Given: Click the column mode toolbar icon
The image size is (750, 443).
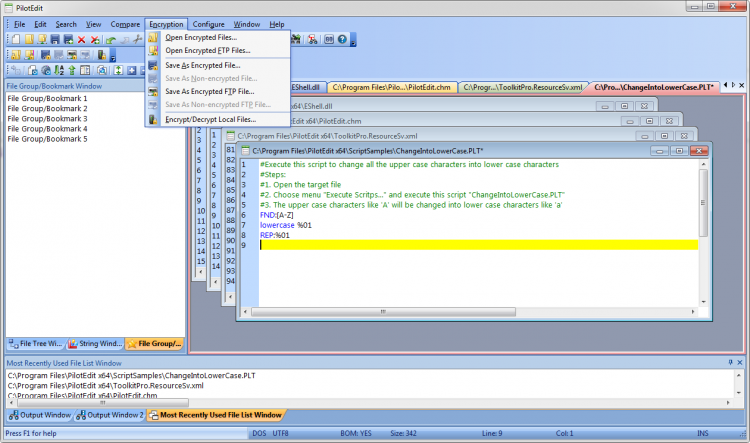Looking at the screenshot, I should tap(85, 70).
